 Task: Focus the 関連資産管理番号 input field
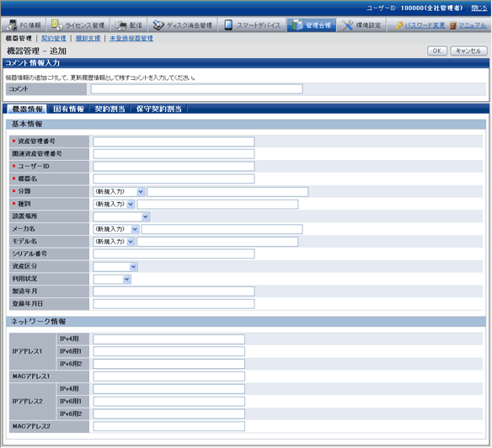click(x=174, y=154)
